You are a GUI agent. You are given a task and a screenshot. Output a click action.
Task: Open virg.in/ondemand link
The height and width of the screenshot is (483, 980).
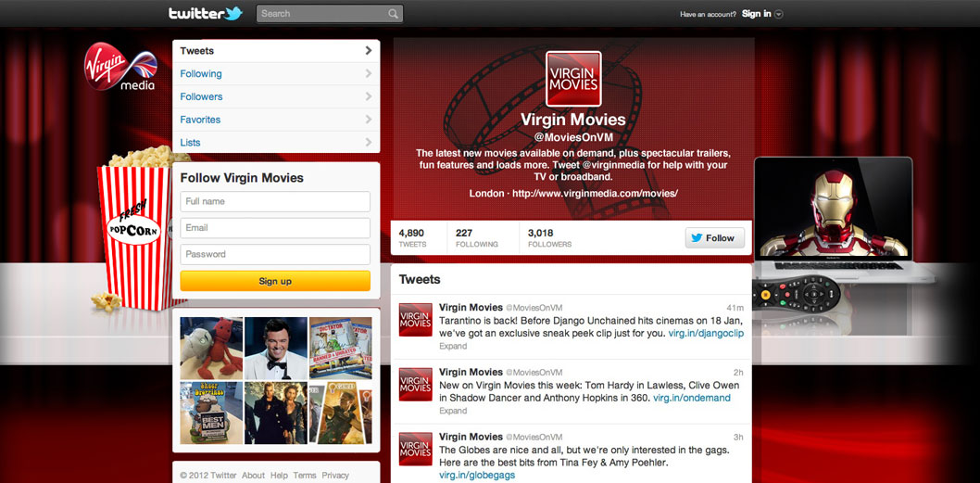click(x=692, y=398)
